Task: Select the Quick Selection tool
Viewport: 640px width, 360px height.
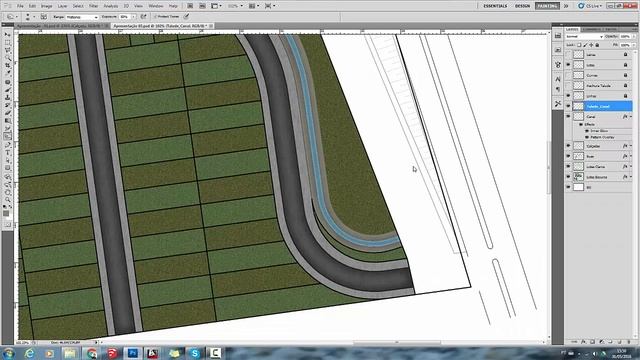Action: click(x=7, y=58)
